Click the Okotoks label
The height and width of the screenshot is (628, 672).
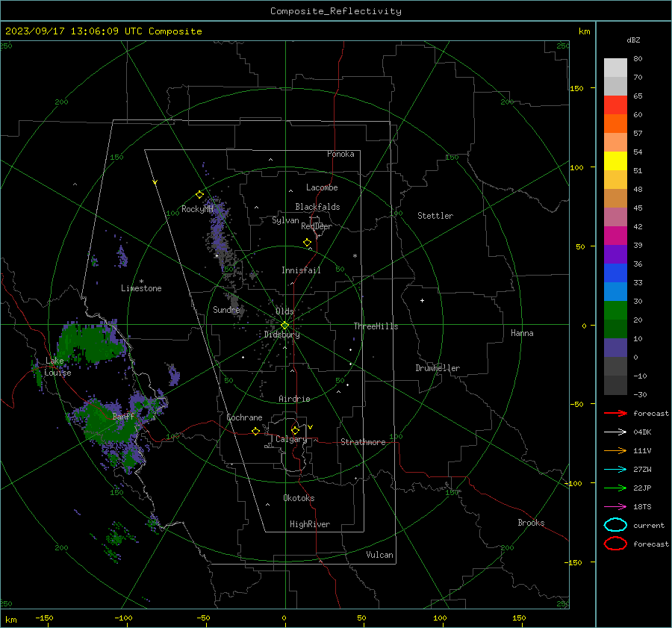(x=299, y=498)
